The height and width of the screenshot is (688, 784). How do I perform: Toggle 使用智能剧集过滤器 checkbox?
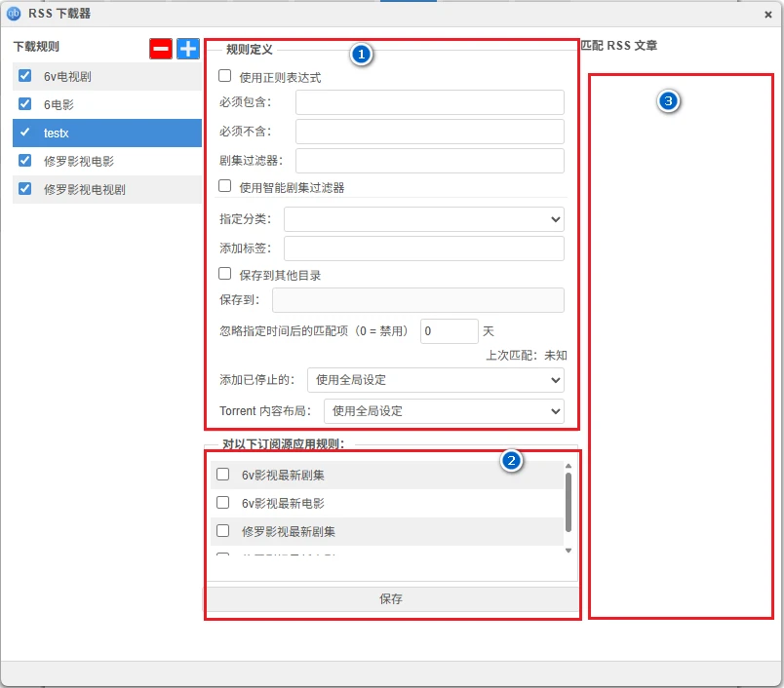(225, 186)
